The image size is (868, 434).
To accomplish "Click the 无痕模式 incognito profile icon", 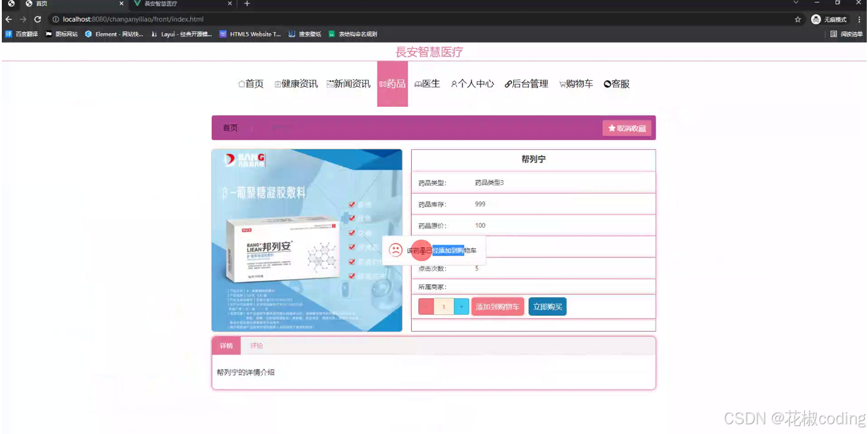I will pos(829,19).
